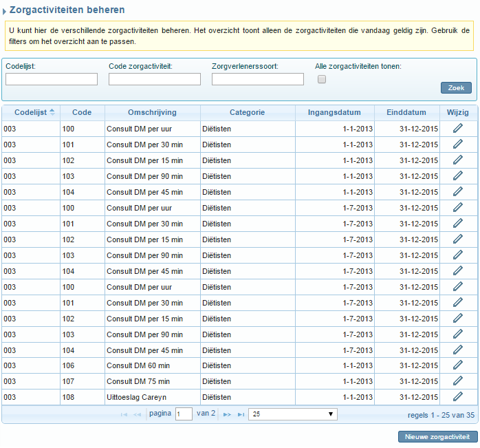Jump to the last page arrow
480x448 pixels.
pyautogui.click(x=241, y=414)
